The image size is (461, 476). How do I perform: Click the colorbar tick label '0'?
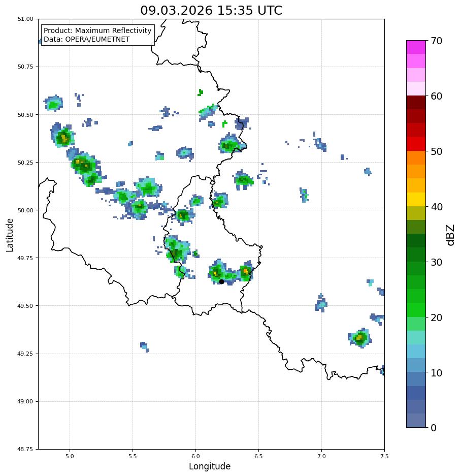434,428
